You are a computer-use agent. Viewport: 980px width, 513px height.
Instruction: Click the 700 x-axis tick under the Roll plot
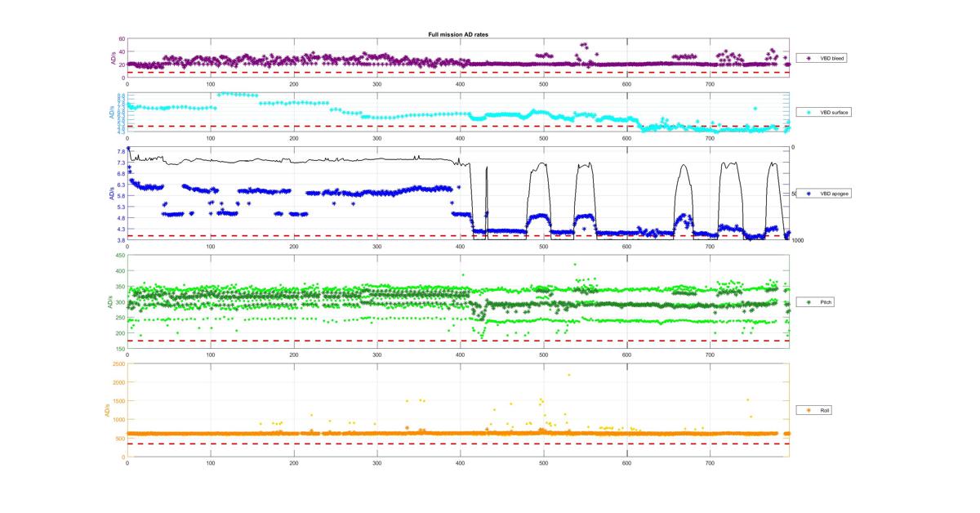click(x=710, y=462)
